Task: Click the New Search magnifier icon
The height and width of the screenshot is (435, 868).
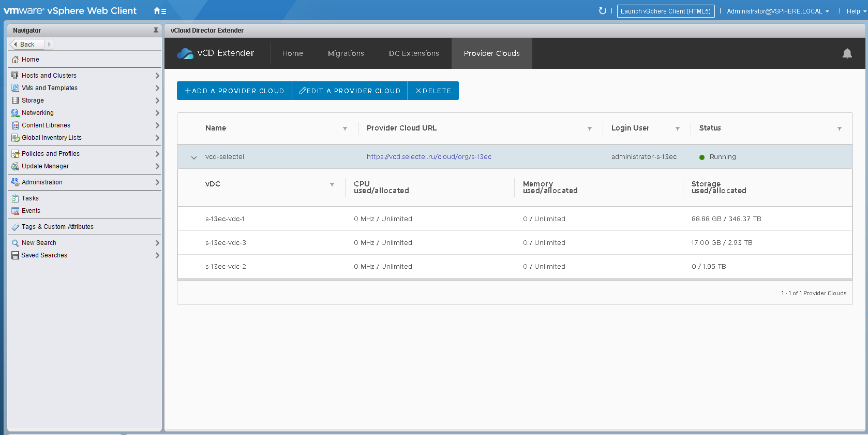Action: pos(16,243)
